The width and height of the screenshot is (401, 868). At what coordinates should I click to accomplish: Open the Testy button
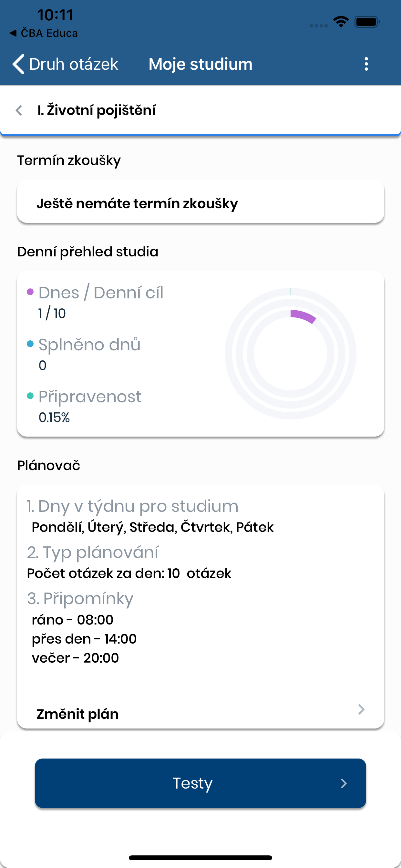click(x=200, y=783)
